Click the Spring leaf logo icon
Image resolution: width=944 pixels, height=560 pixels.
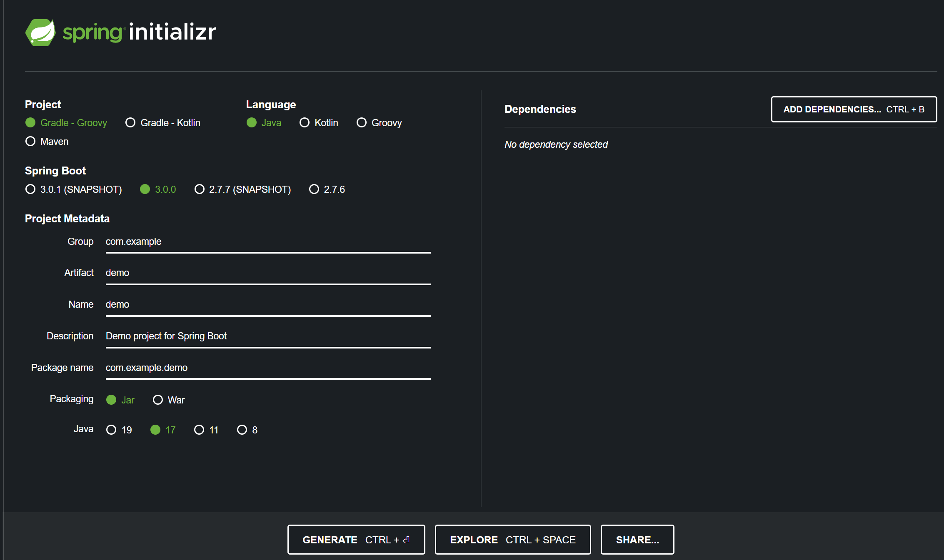(40, 32)
